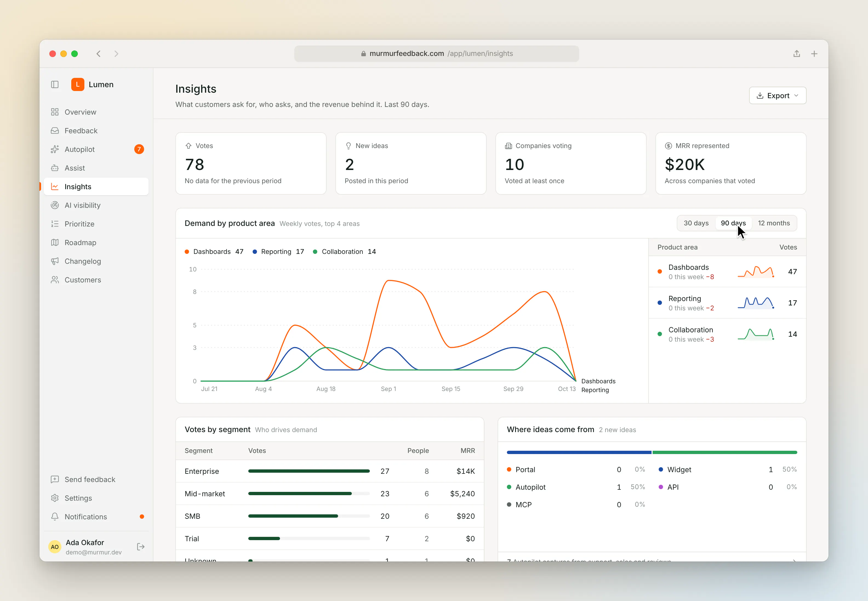Go forward with browser forward arrow
This screenshot has width=868, height=601.
coord(116,53)
